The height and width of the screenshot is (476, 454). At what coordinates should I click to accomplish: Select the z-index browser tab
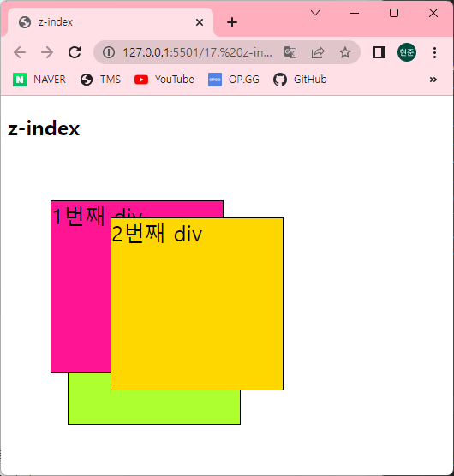[x=111, y=22]
